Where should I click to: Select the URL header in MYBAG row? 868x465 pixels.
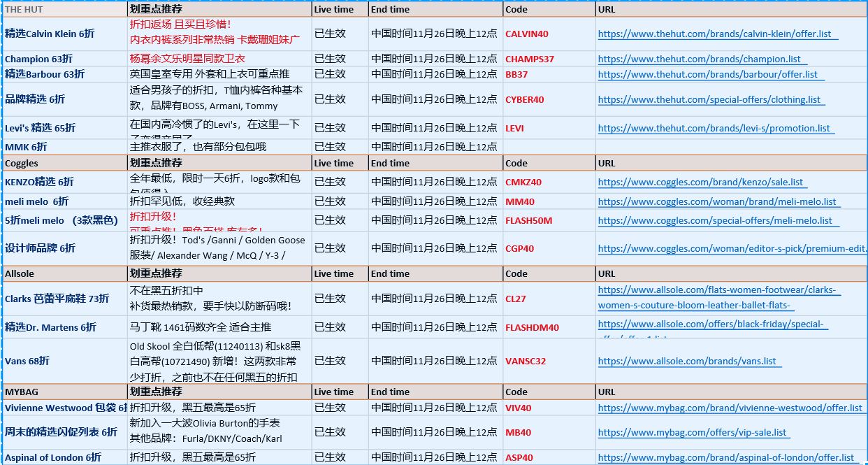732,392
